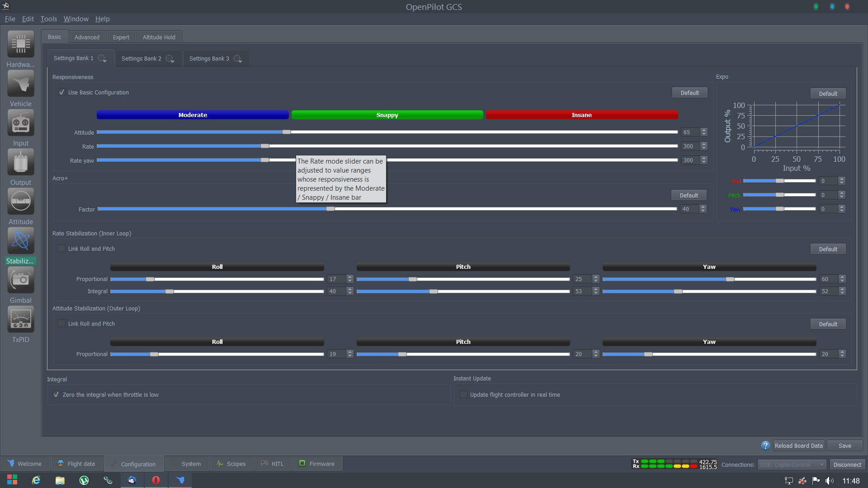Switch to the Altitude Hold tab
This screenshot has height=488, width=868.
click(x=159, y=37)
